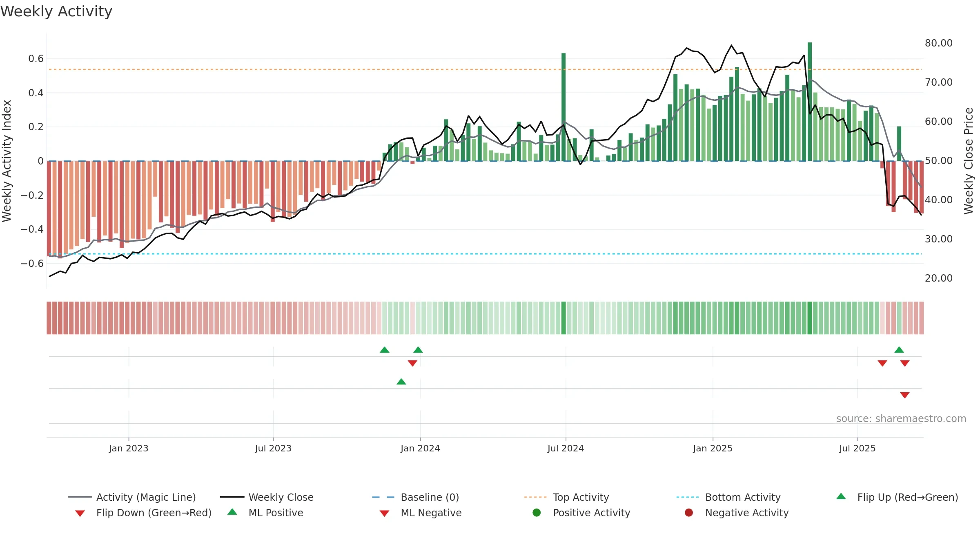
Task: Click the Jan 2023 axis label
Action: [x=129, y=448]
